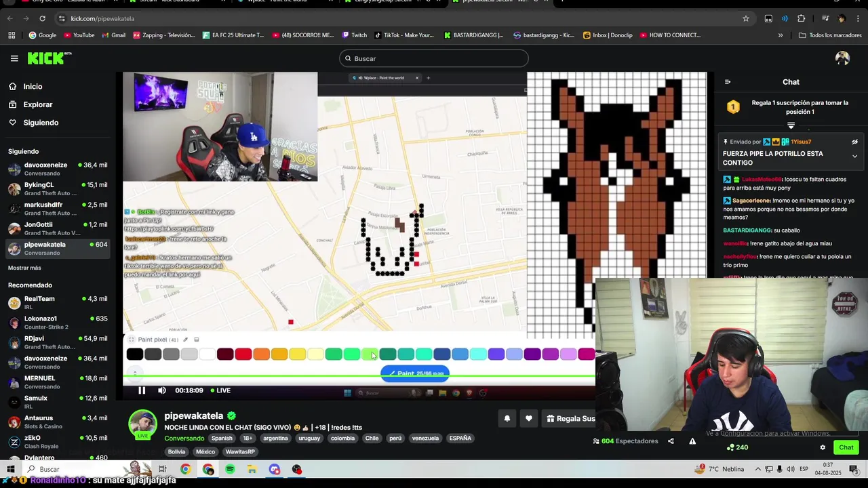Click the blue Paint button

(415, 373)
